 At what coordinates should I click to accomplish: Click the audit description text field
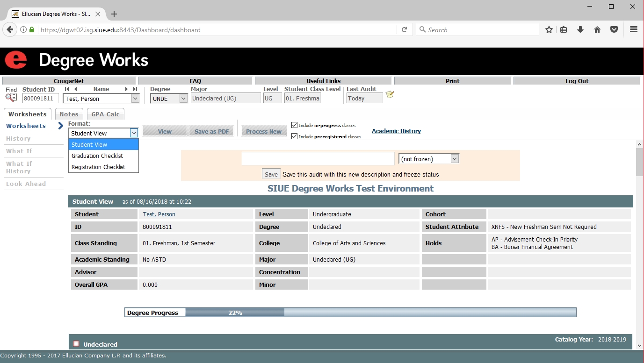tap(318, 159)
